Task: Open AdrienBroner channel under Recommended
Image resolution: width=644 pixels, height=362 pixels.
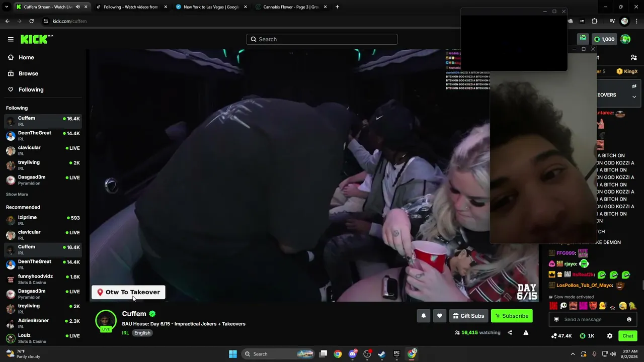Action: click(43, 323)
